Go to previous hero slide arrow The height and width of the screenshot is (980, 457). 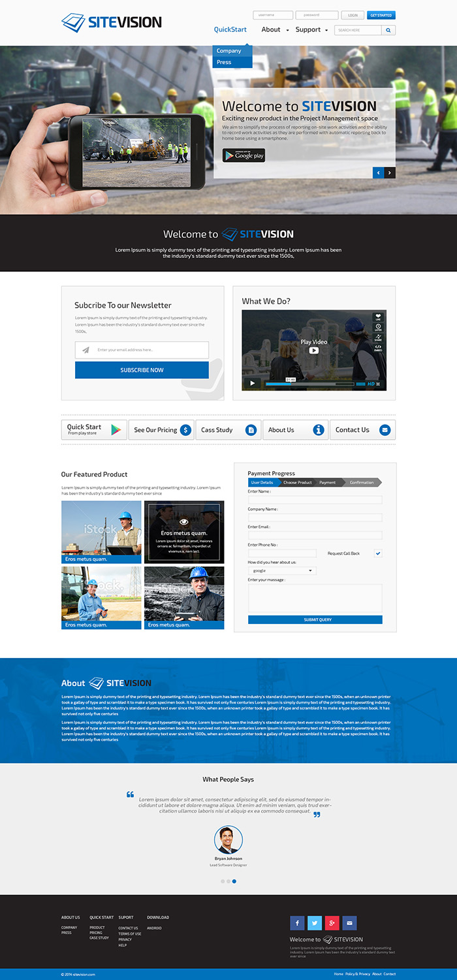pyautogui.click(x=378, y=172)
